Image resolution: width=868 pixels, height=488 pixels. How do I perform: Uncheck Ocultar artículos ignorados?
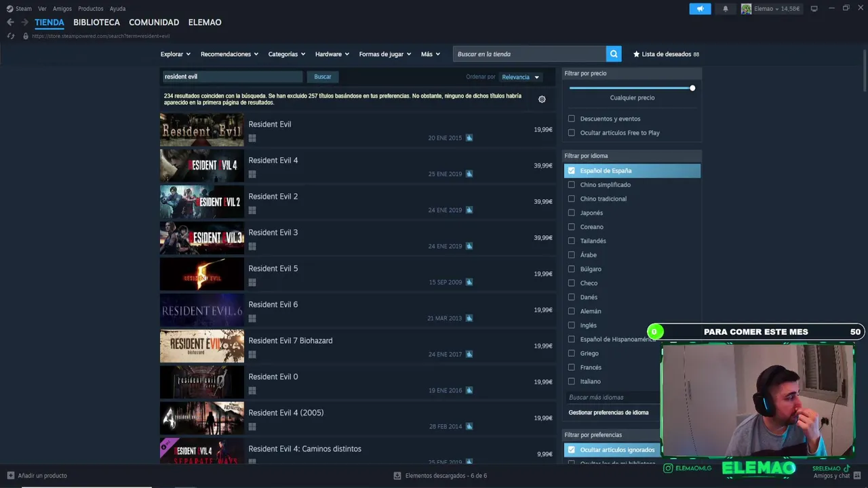[571, 449]
